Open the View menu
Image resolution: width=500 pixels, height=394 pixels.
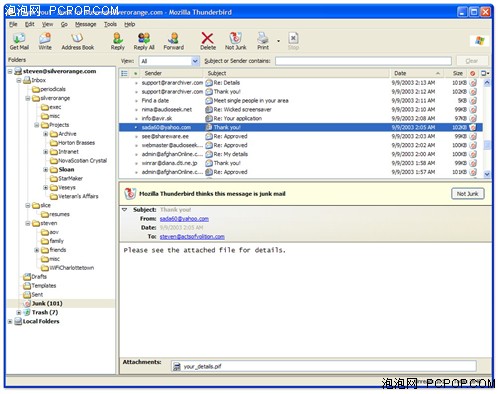click(x=47, y=24)
